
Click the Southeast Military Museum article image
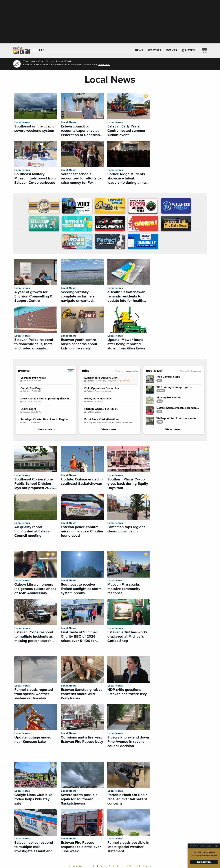tap(36, 154)
